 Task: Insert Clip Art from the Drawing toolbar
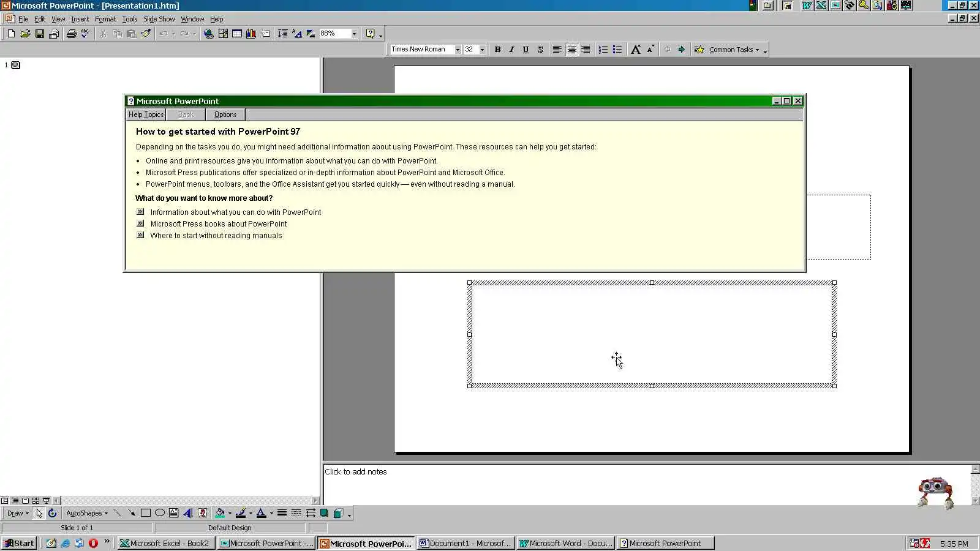point(202,513)
